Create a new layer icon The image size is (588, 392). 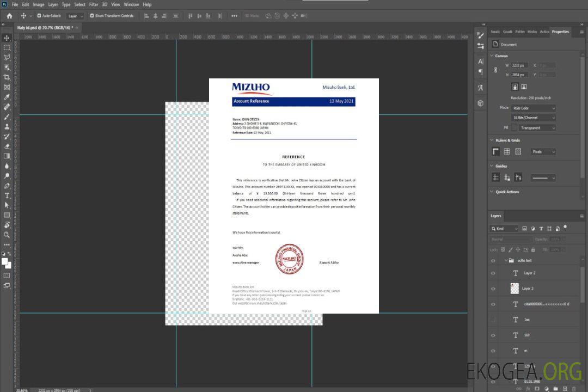tap(565, 389)
